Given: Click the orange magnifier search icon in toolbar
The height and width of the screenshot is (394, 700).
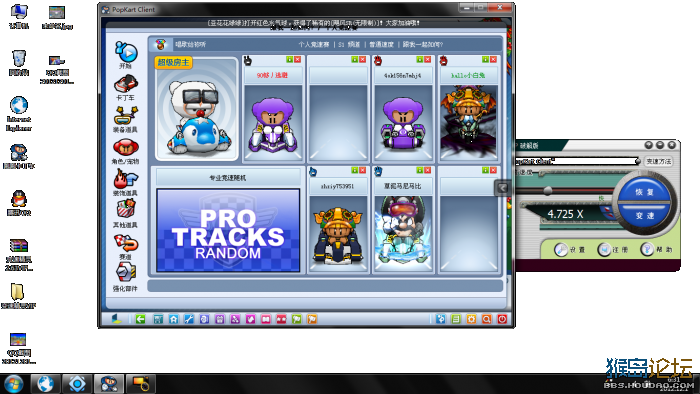Looking at the screenshot, I should pyautogui.click(x=487, y=319).
